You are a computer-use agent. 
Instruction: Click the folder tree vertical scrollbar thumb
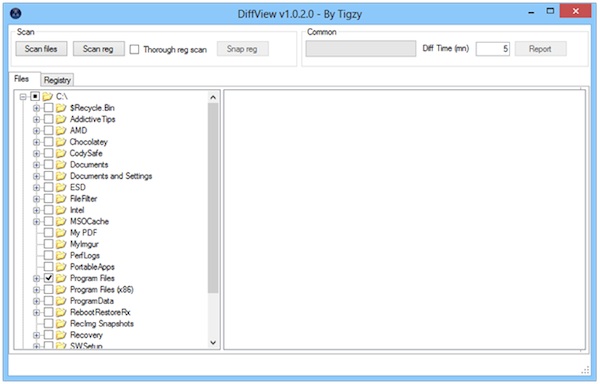[213, 199]
